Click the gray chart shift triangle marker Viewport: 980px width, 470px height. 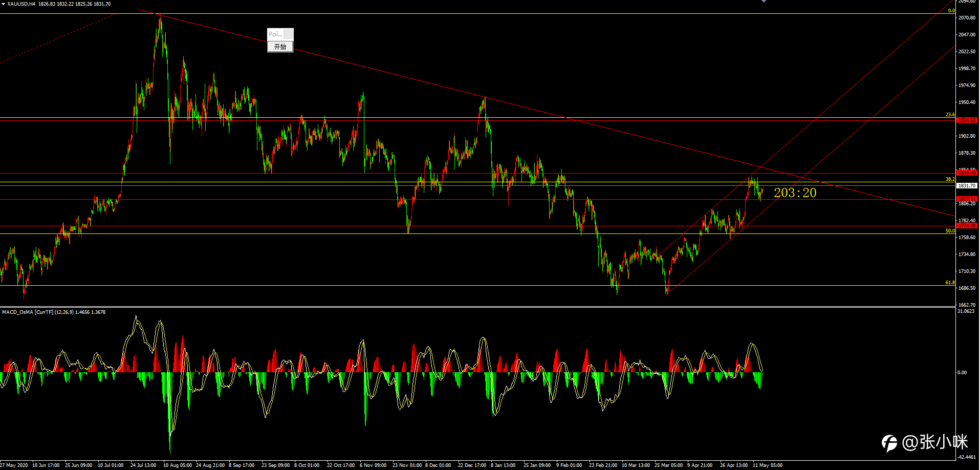click(764, 1)
